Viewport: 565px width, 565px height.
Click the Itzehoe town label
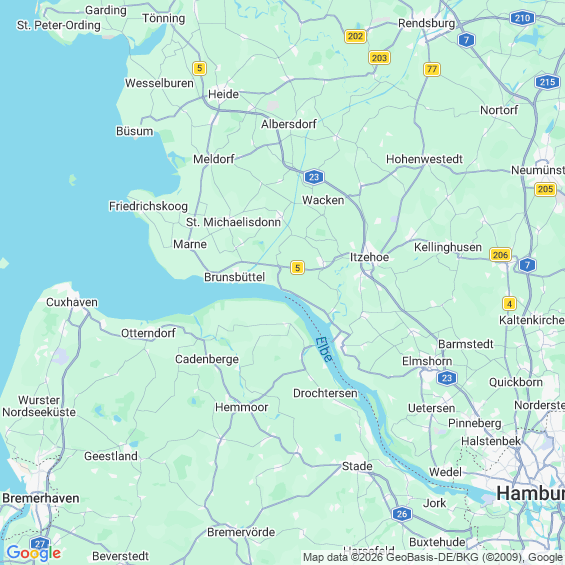(x=369, y=257)
